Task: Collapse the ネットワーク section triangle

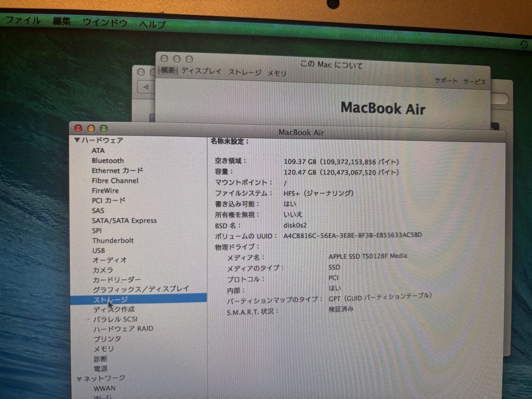Action: pos(79,379)
